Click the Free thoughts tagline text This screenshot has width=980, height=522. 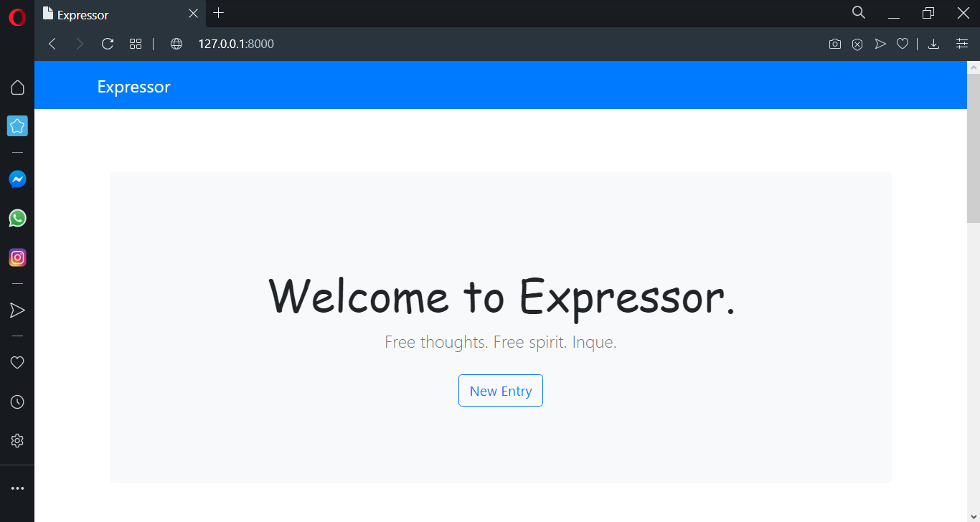(501, 342)
